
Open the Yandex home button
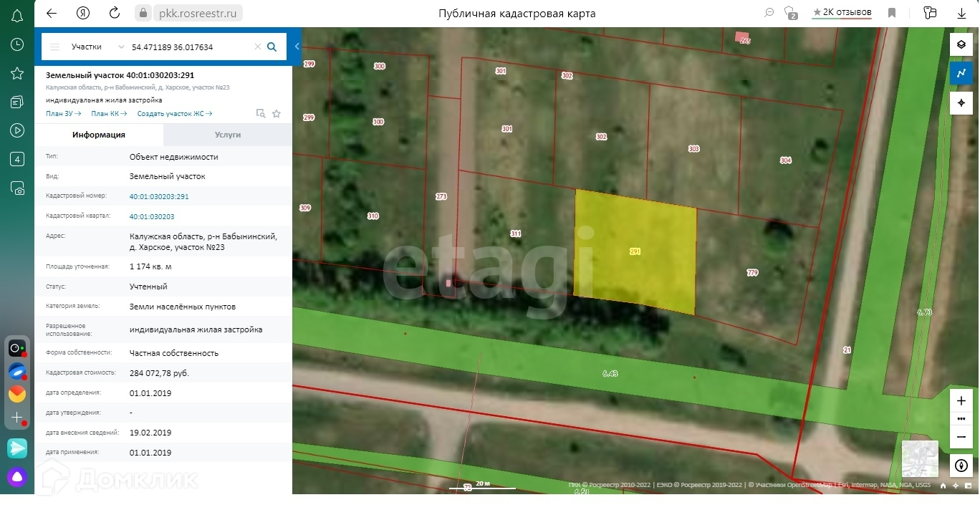click(x=83, y=13)
